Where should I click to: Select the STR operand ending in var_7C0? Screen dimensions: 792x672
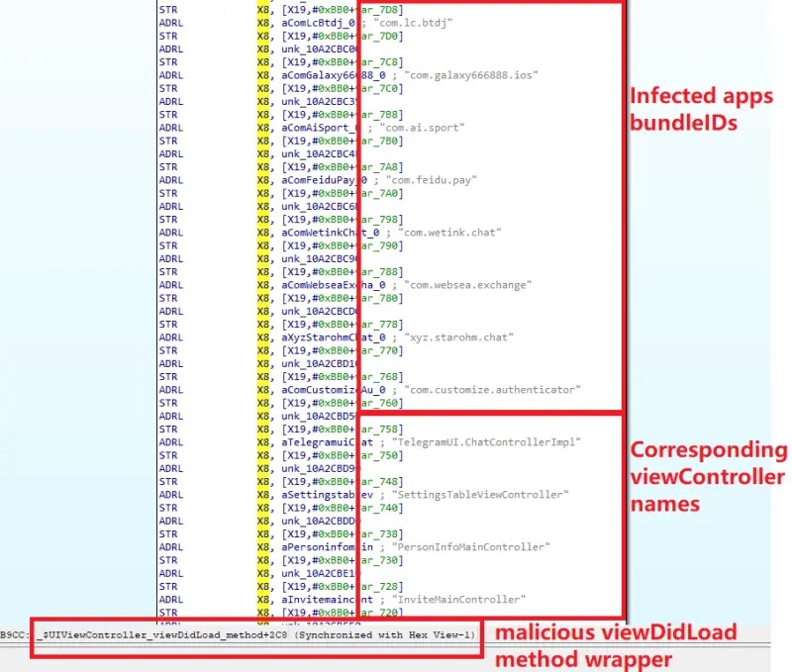pyautogui.click(x=343, y=88)
